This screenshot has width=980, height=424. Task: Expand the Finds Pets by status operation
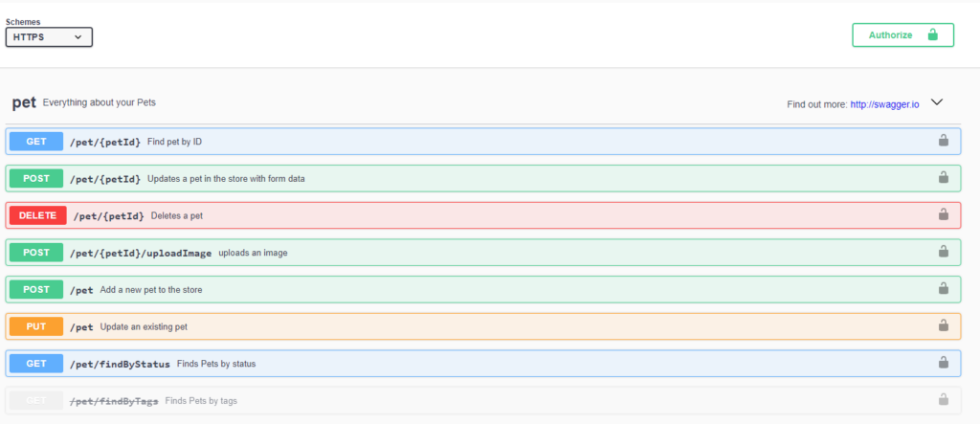tap(215, 364)
